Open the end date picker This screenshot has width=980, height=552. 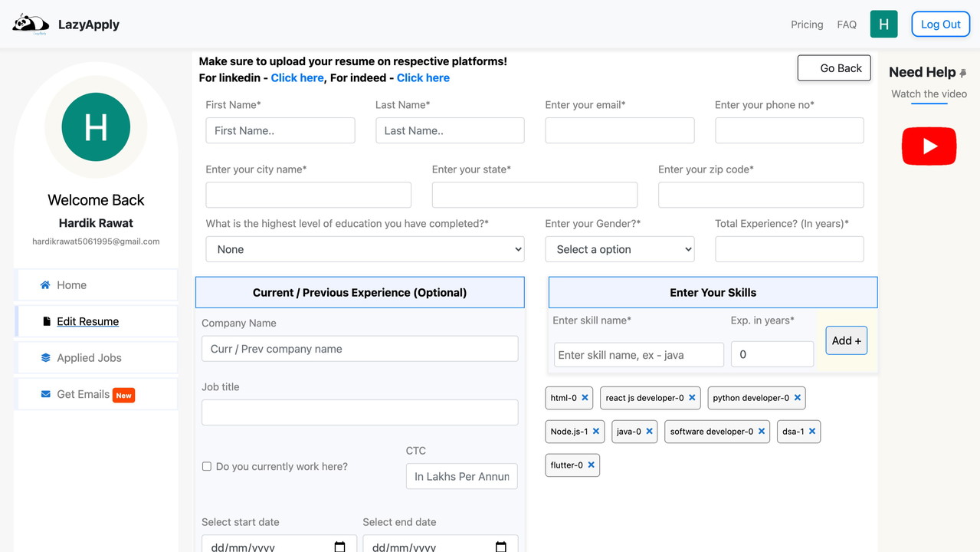pos(500,546)
